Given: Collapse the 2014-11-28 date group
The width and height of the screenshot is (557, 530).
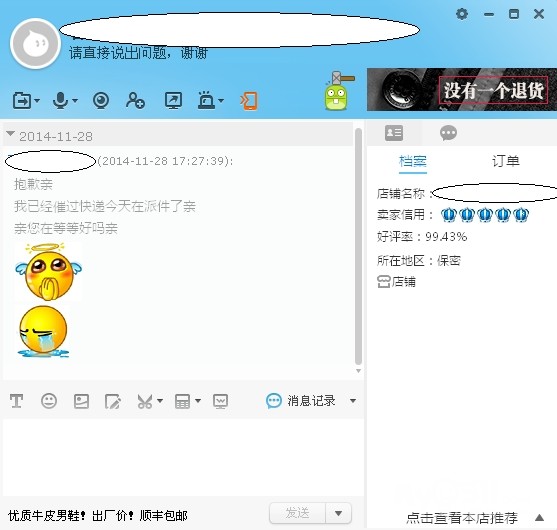Looking at the screenshot, I should click(10, 134).
